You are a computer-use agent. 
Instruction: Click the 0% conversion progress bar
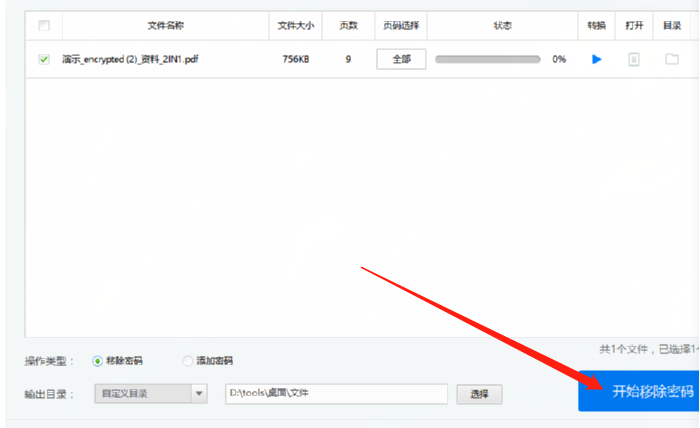tap(488, 60)
